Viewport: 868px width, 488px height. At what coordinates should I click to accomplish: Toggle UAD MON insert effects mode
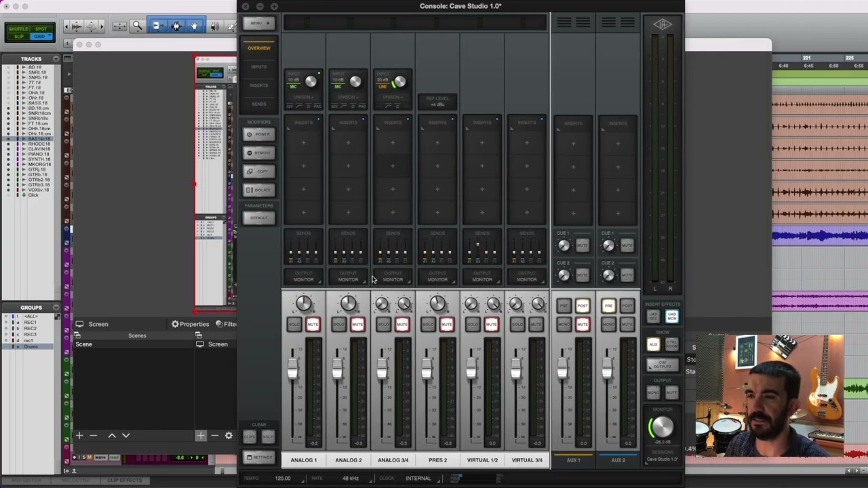coord(671,316)
